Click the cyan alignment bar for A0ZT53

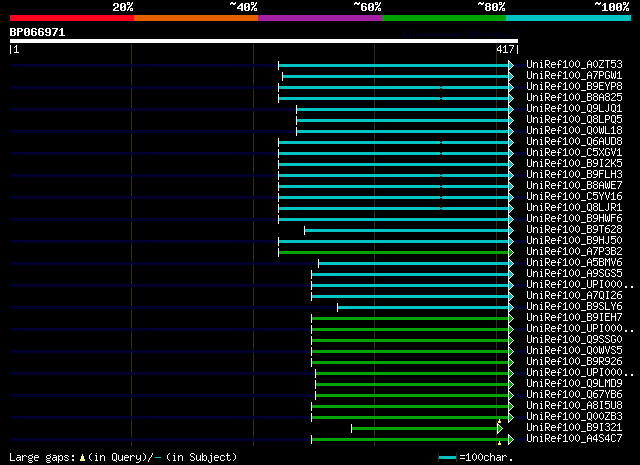pyautogui.click(x=393, y=65)
